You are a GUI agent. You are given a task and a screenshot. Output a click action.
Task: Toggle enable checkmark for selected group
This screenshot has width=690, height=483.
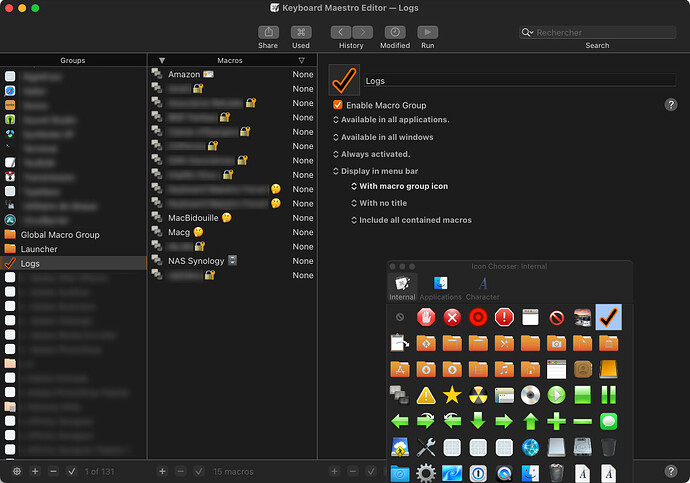[72, 472]
